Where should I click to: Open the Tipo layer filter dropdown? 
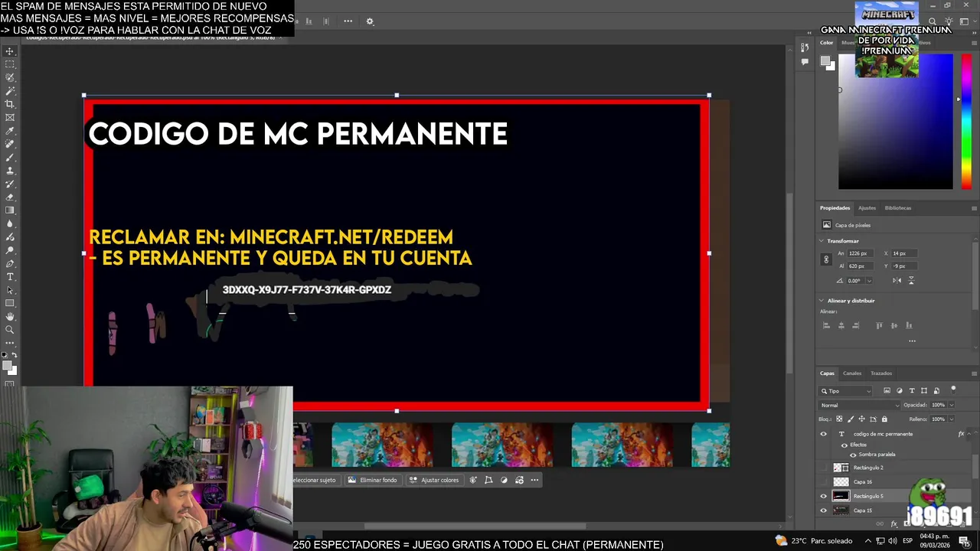[x=845, y=391]
